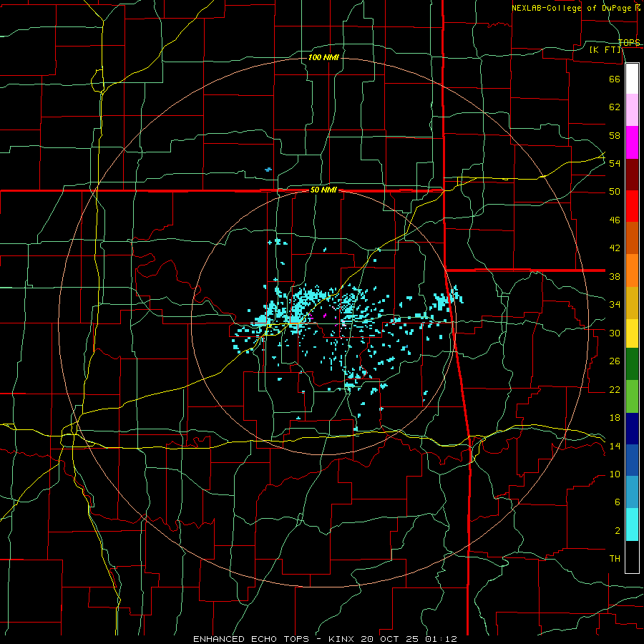The image size is (644, 644).
Task: Click the '[K FT]' units label
Action: [605, 49]
